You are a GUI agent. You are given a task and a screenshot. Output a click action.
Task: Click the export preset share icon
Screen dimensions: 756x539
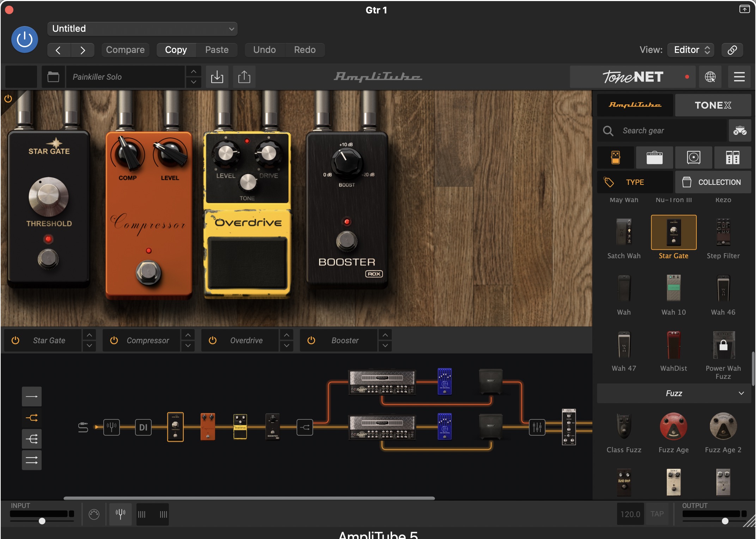click(244, 77)
